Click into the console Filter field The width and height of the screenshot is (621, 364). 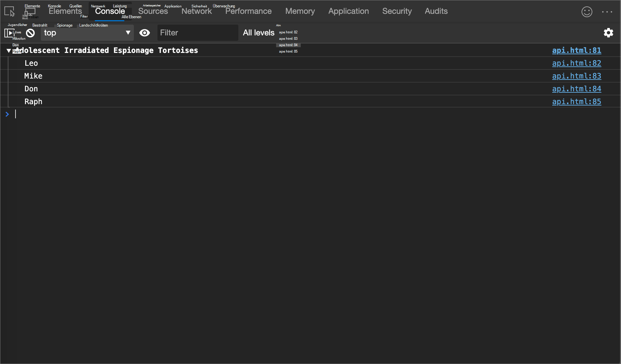(198, 32)
